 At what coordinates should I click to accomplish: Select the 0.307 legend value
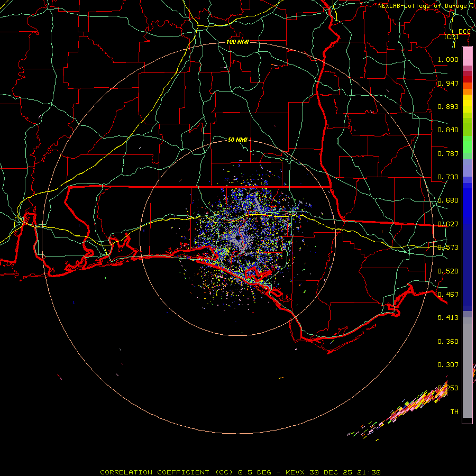(448, 365)
